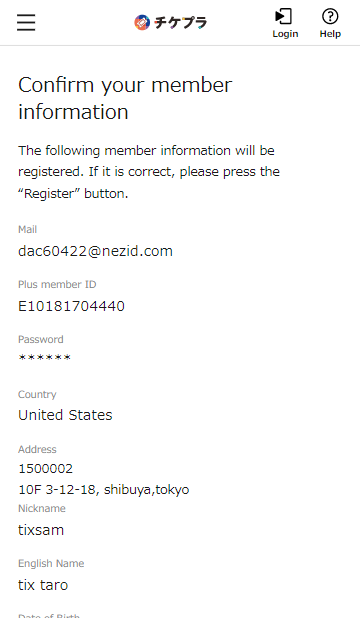360x618 pixels.
Task: Click the Country field label
Action: 37,395
